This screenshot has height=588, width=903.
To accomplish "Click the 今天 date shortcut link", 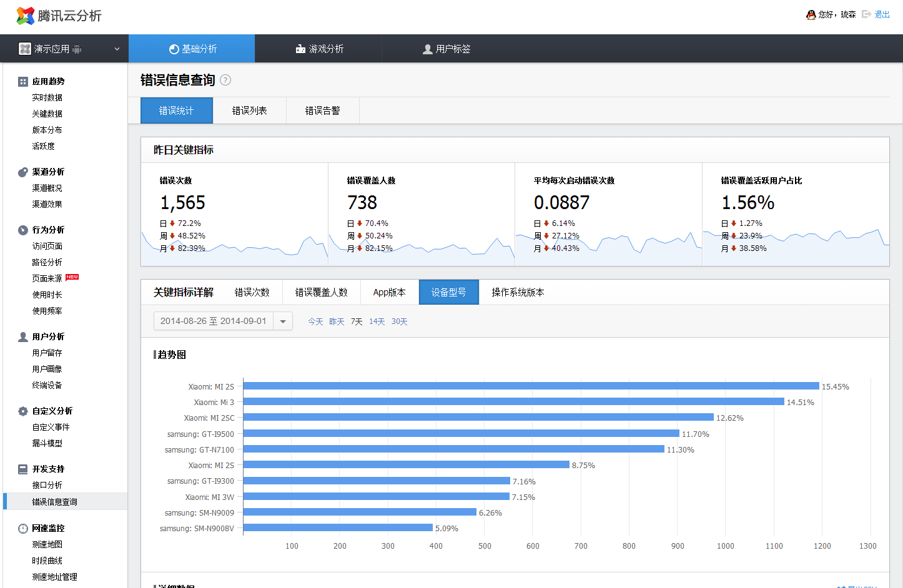I will click(315, 321).
